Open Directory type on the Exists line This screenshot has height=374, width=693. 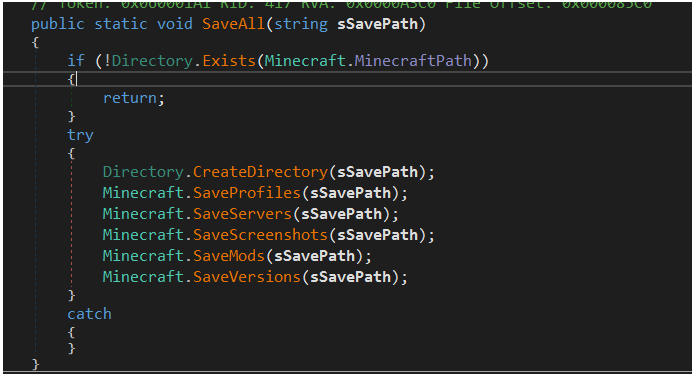(152, 61)
